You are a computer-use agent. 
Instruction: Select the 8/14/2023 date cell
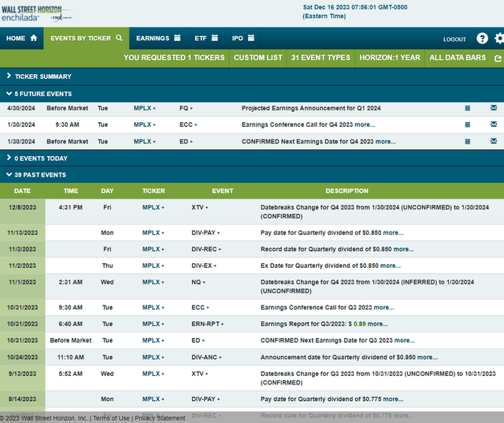[23, 399]
